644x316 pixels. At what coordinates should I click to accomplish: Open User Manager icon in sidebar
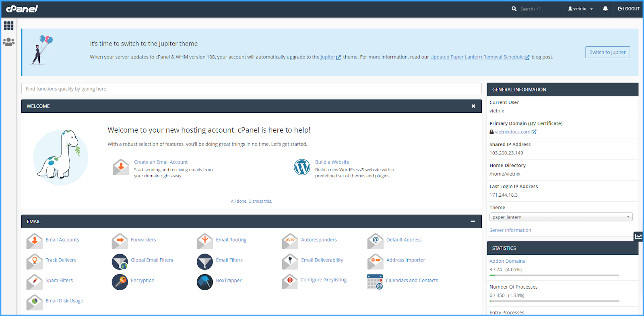tap(8, 42)
